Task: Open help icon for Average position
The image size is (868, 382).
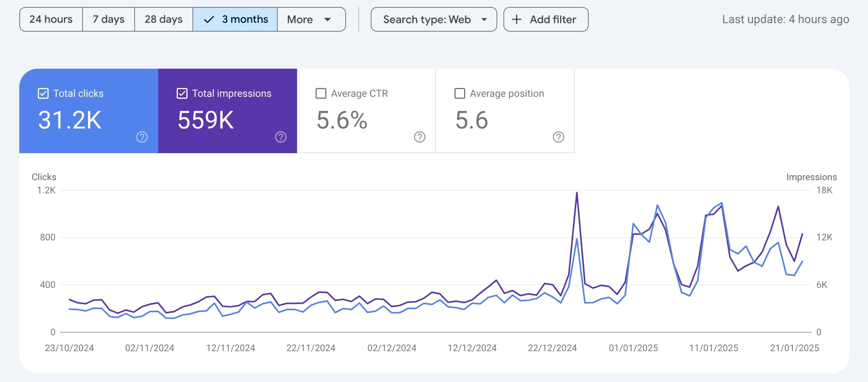Action: click(x=558, y=137)
